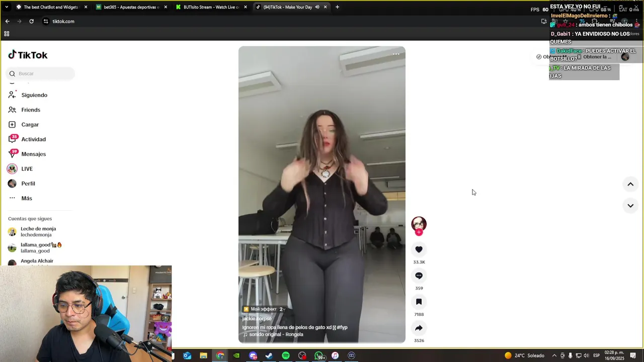
Task: Open the three-dots video options menu
Action: [x=396, y=54]
